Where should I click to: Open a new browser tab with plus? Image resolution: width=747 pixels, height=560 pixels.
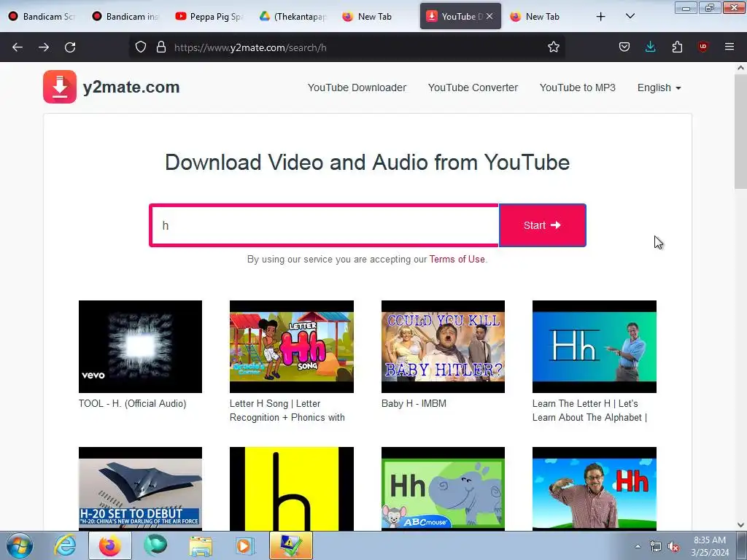pyautogui.click(x=601, y=17)
